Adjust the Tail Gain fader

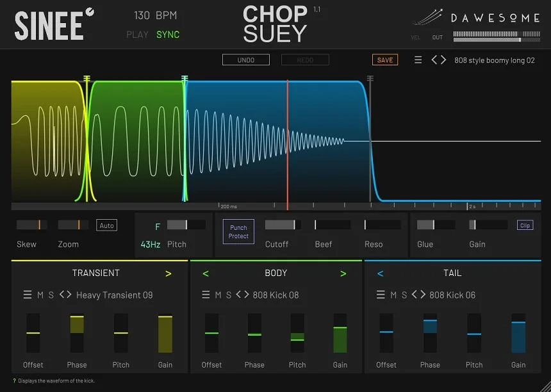518,333
